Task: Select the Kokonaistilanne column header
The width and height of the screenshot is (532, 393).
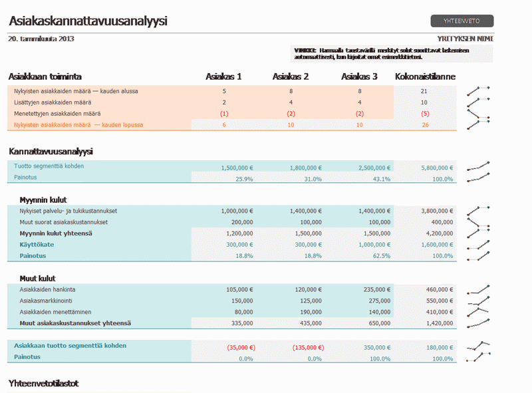Action: click(425, 76)
